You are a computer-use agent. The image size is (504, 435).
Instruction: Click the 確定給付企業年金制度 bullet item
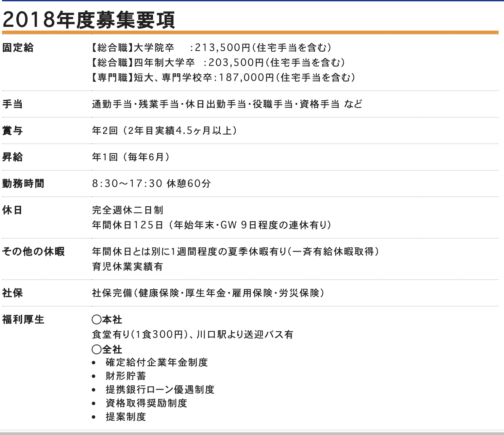[156, 363]
